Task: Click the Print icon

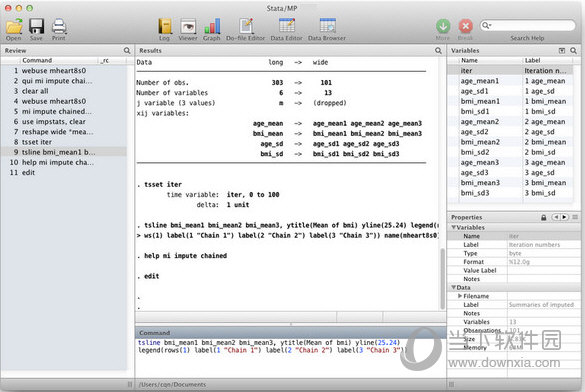Action: 59,26
